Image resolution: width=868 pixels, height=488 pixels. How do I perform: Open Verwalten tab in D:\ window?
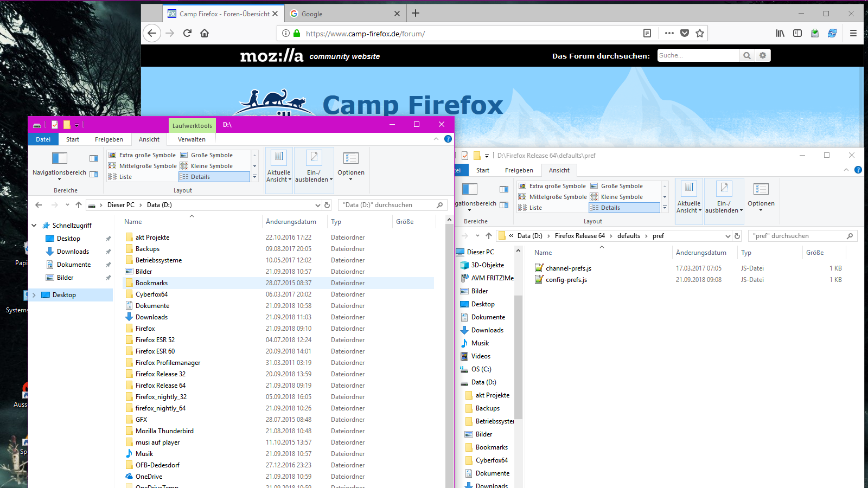[192, 139]
